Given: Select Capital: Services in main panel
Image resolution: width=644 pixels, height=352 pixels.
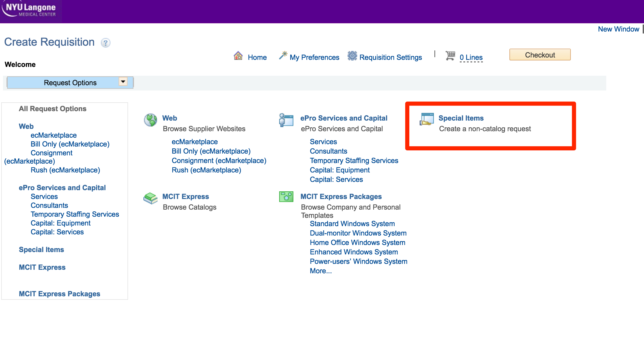Looking at the screenshot, I should pyautogui.click(x=336, y=180).
